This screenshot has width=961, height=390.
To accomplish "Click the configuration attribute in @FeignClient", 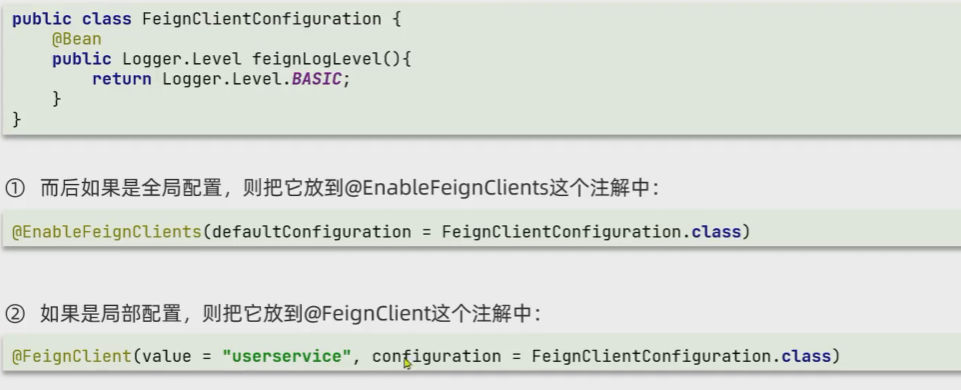I will (x=436, y=356).
